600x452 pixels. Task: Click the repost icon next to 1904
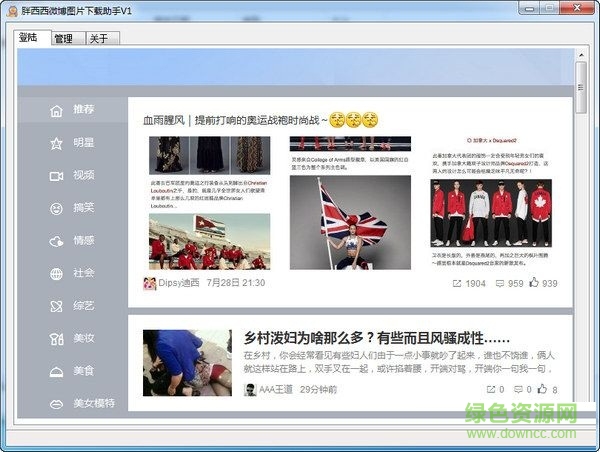[457, 284]
